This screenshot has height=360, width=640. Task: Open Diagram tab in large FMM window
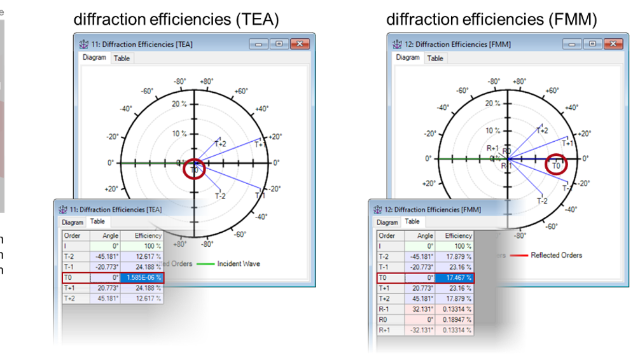pos(408,58)
